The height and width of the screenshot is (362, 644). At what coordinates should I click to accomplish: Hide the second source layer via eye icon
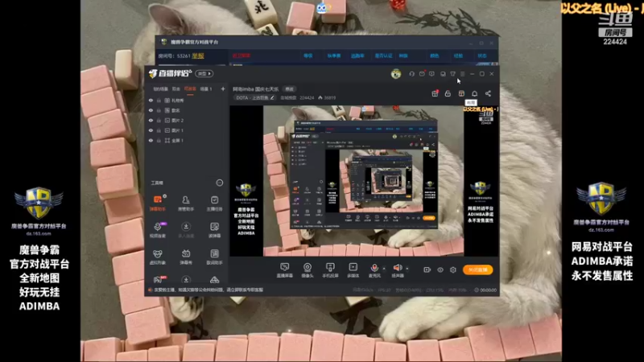(x=151, y=110)
